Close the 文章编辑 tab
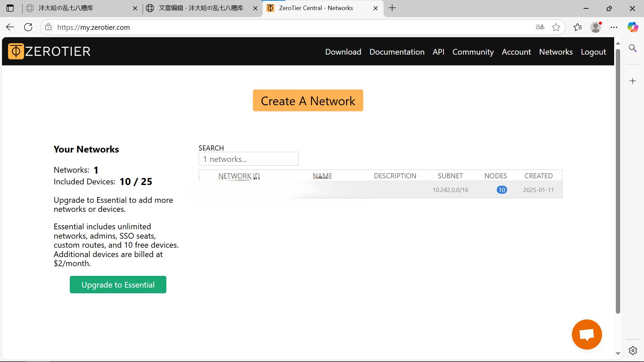644x362 pixels. pyautogui.click(x=255, y=8)
